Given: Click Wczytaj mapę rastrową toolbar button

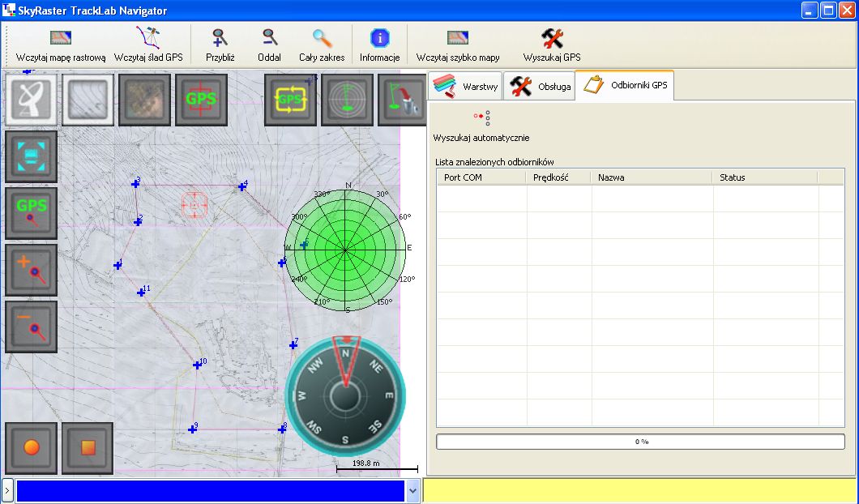Looking at the screenshot, I should (x=61, y=45).
